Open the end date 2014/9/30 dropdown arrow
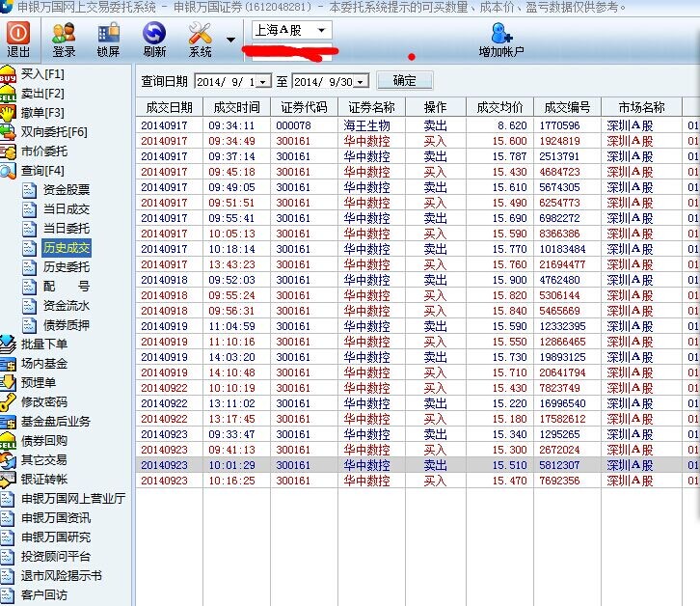 pos(362,82)
